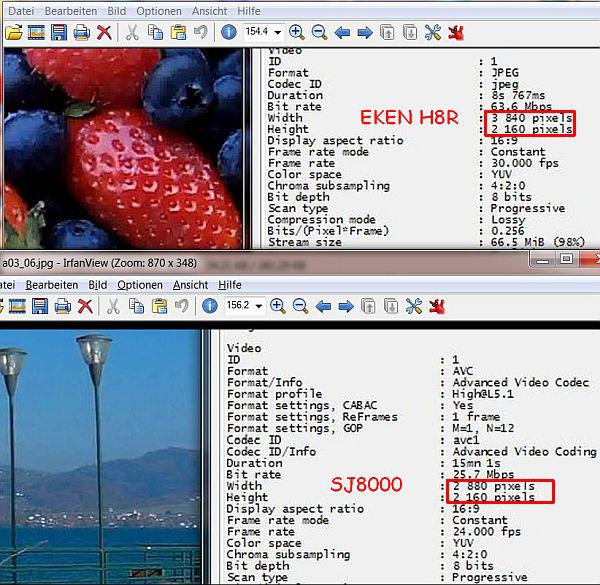Zoom in magnifier in upper toolbar

[x=297, y=33]
